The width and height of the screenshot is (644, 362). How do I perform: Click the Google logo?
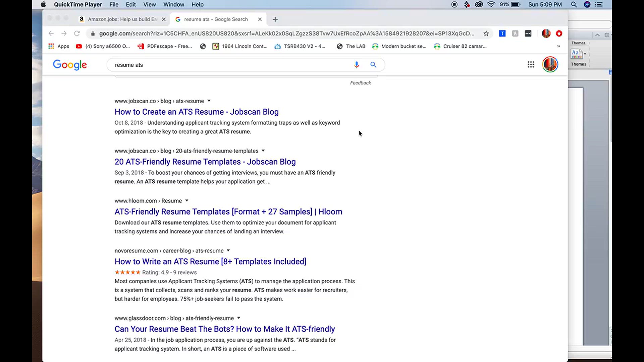point(70,65)
